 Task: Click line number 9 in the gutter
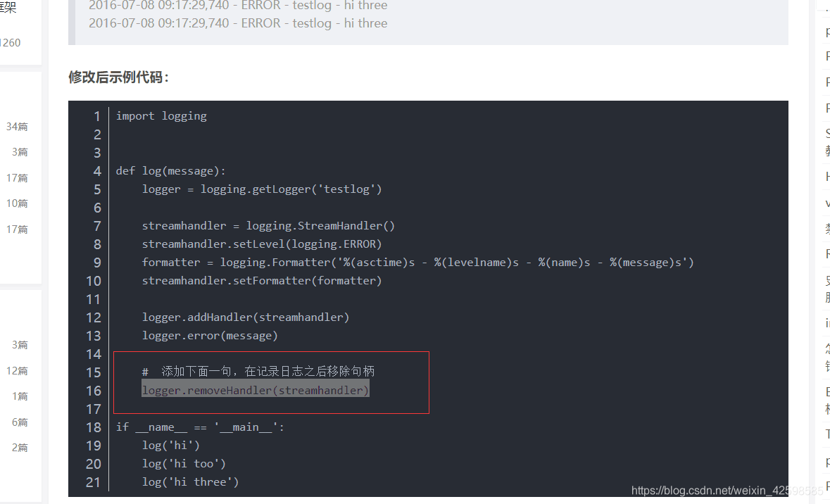coord(97,263)
